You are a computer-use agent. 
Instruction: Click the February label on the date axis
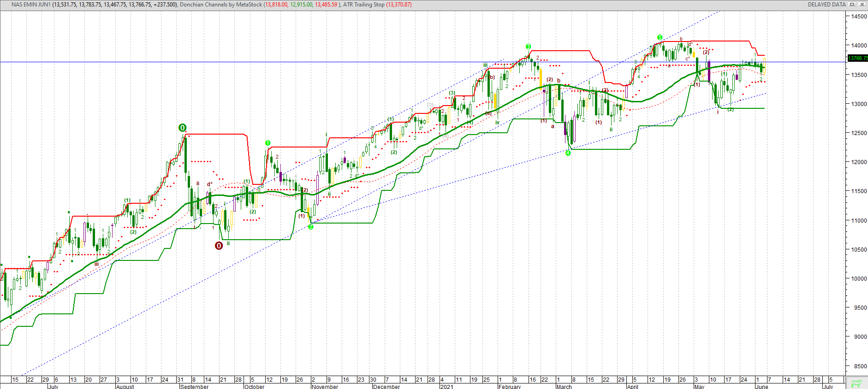[510, 387]
